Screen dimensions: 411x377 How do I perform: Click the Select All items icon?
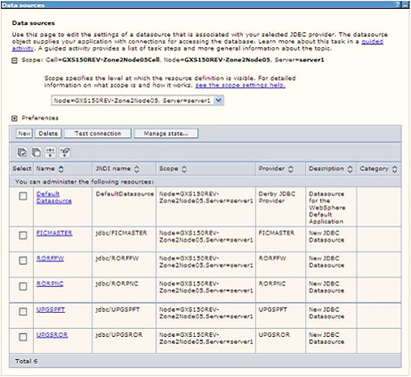pos(22,152)
